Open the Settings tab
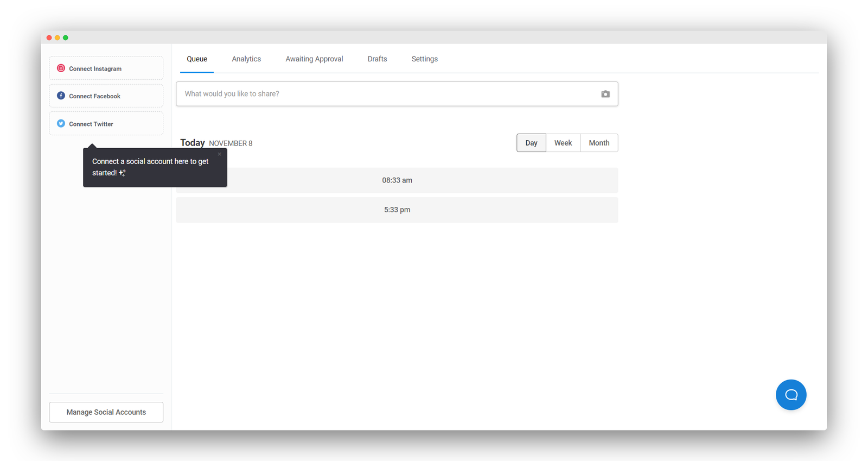Screen dimensions: 868x461 [x=424, y=59]
